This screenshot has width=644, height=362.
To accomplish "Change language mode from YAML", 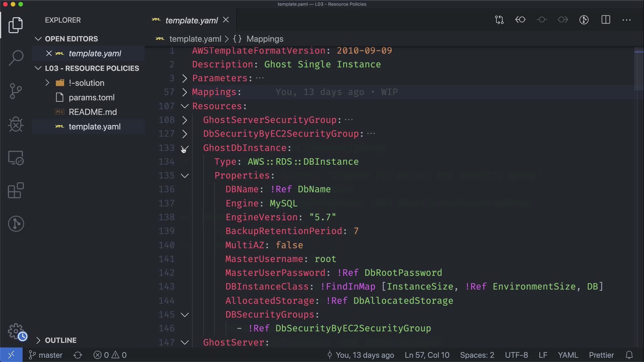I will pyautogui.click(x=568, y=355).
